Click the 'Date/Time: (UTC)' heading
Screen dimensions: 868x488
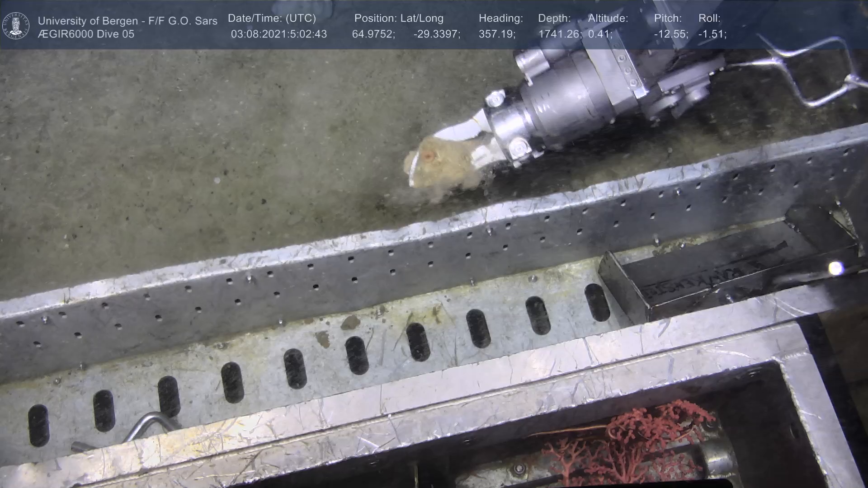(272, 19)
